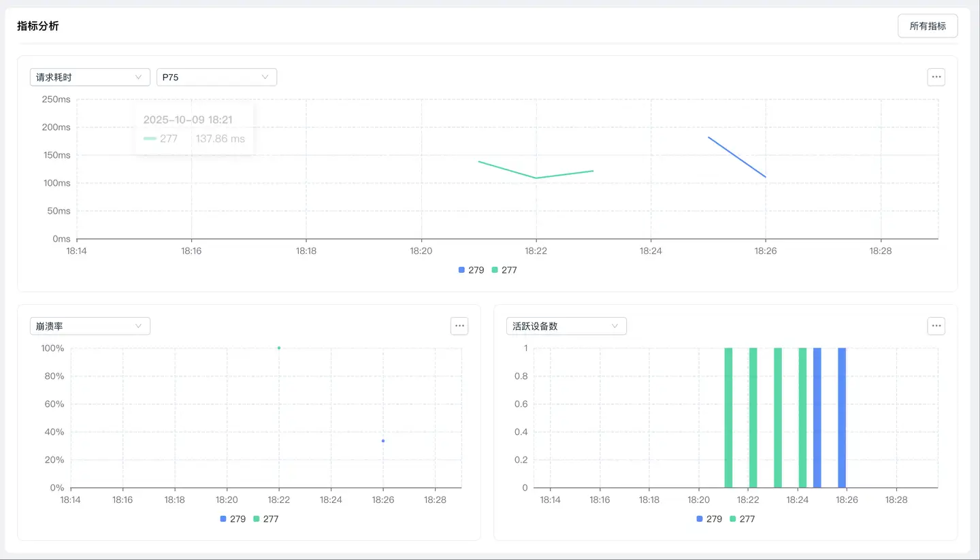
Task: Toggle the 277 series in 活跃设备数 legend
Action: (742, 519)
